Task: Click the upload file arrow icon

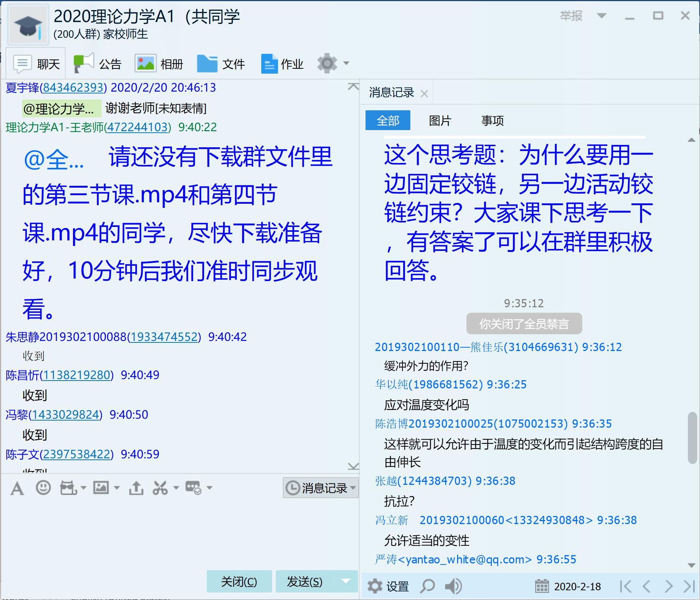Action: click(136, 488)
